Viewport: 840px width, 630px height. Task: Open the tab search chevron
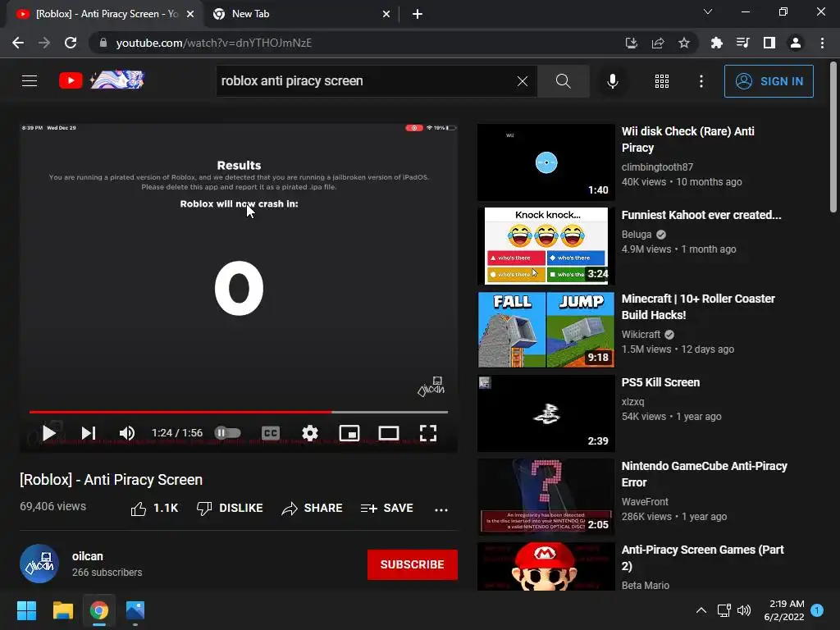(x=708, y=11)
